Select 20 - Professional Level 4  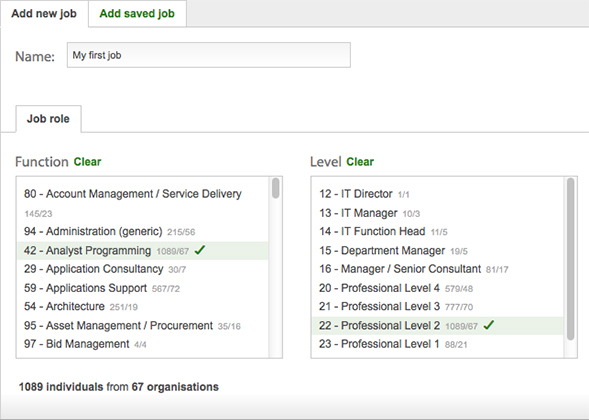[x=438, y=288]
